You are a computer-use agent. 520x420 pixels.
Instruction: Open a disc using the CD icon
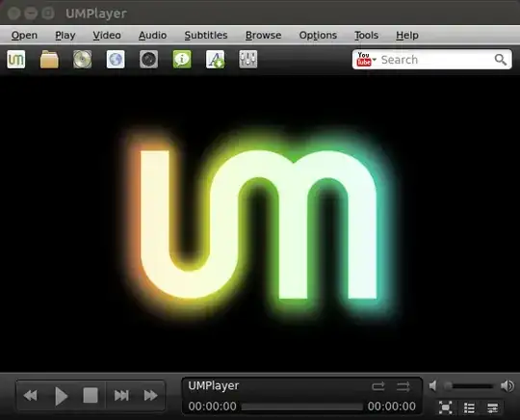(x=82, y=60)
